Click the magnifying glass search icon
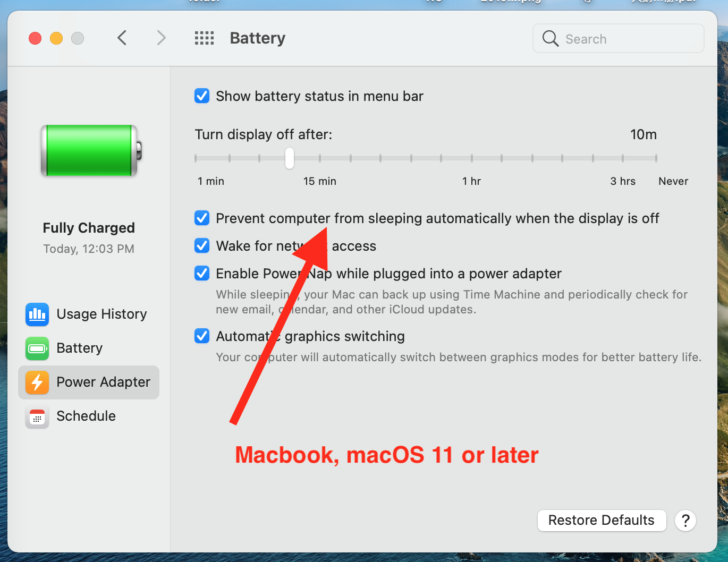The width and height of the screenshot is (728, 562). pyautogui.click(x=550, y=38)
